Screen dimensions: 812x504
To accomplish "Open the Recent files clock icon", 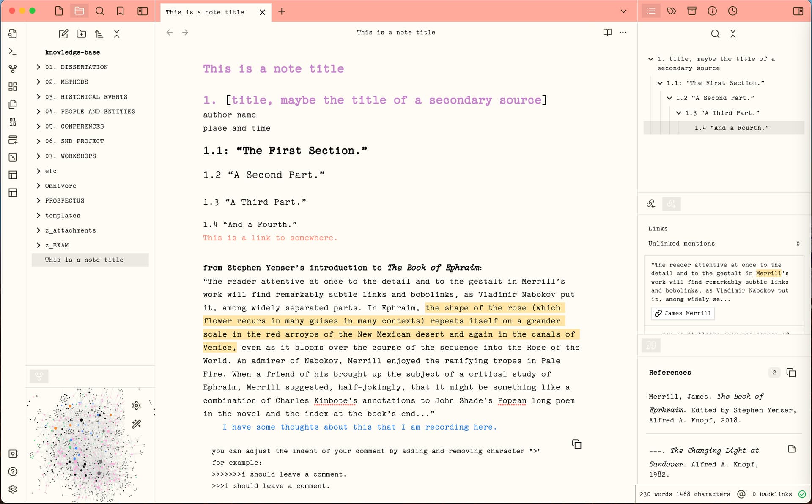I will point(733,11).
